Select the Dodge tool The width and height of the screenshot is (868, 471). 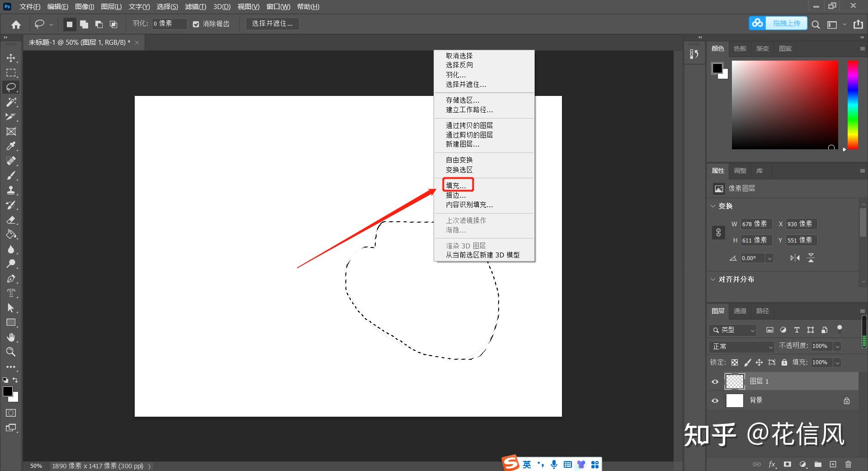(x=11, y=264)
